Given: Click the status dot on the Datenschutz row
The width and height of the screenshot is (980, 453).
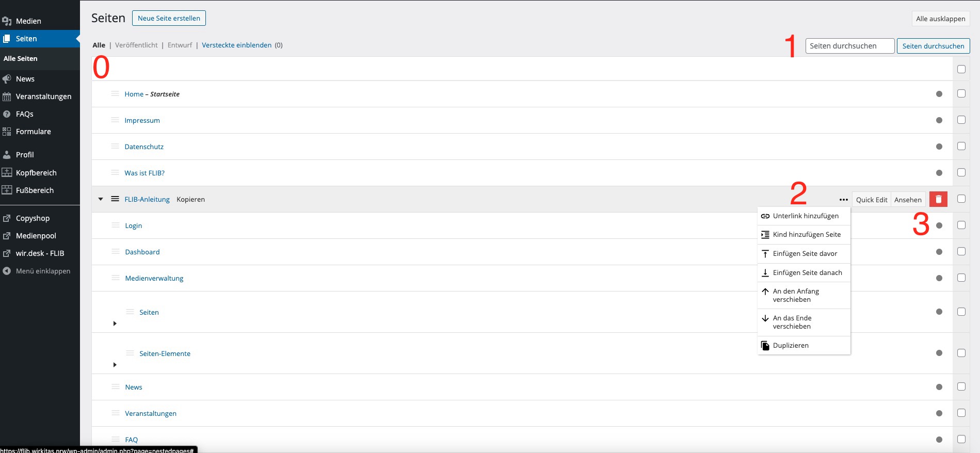Looking at the screenshot, I should coord(939,147).
